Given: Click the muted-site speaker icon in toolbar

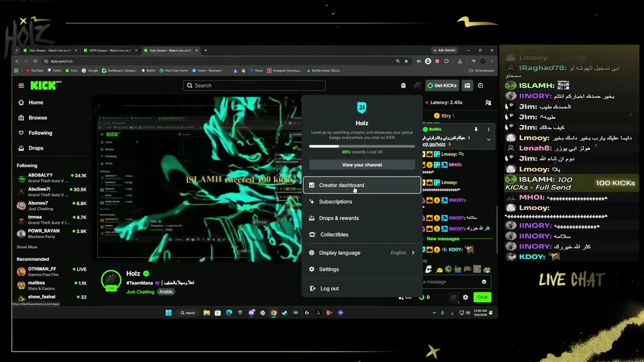Looking at the screenshot, I should (419, 61).
